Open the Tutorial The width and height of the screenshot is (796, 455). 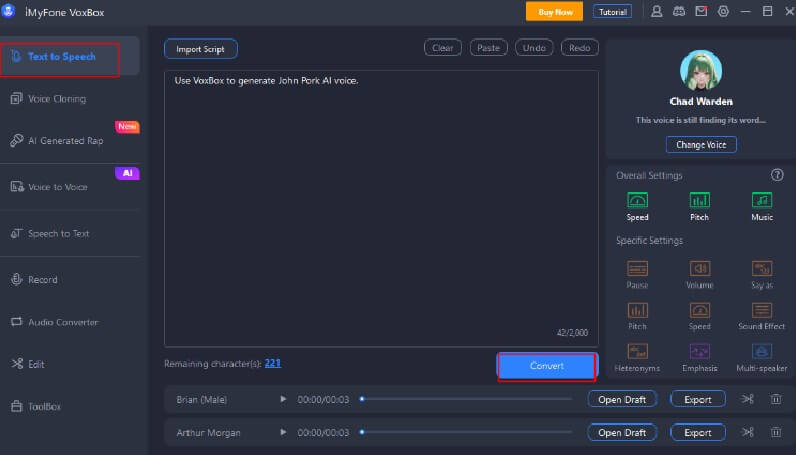pos(612,12)
